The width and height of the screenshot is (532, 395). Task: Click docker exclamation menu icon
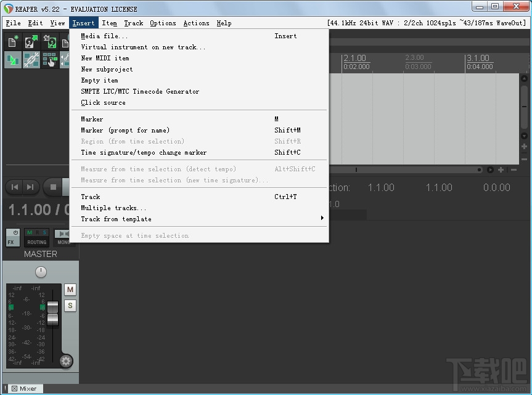tap(5, 388)
